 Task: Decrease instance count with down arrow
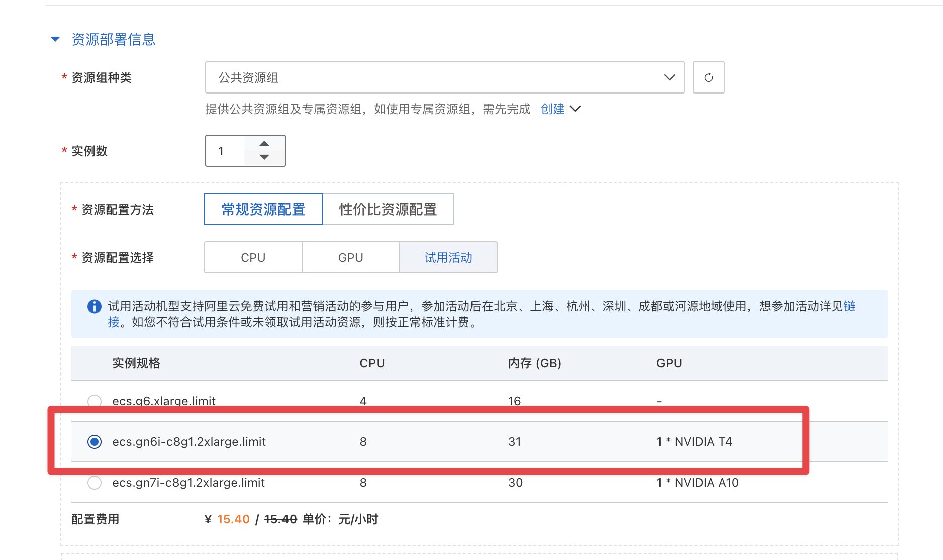[264, 157]
